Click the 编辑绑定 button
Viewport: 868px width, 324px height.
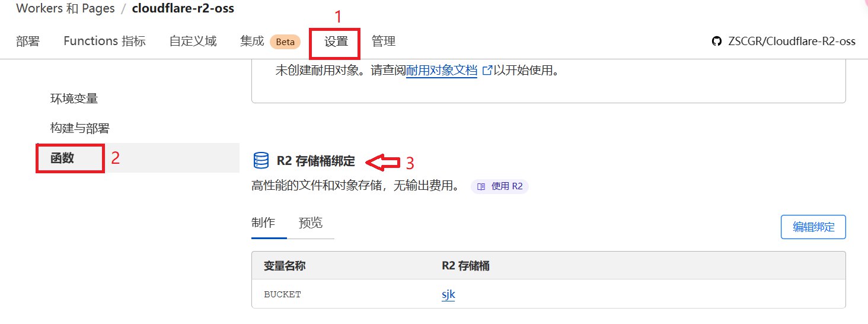pyautogui.click(x=813, y=227)
